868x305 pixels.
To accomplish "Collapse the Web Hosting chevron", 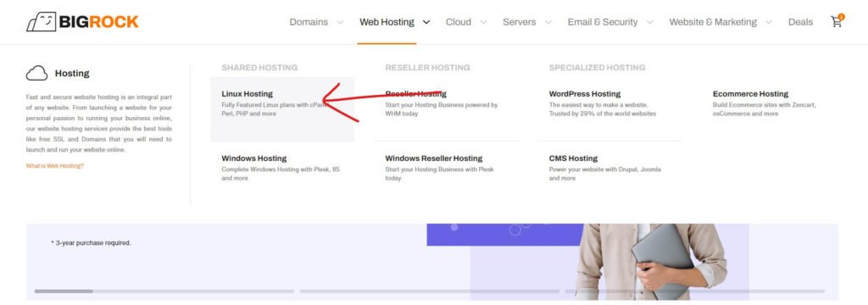I will (426, 22).
